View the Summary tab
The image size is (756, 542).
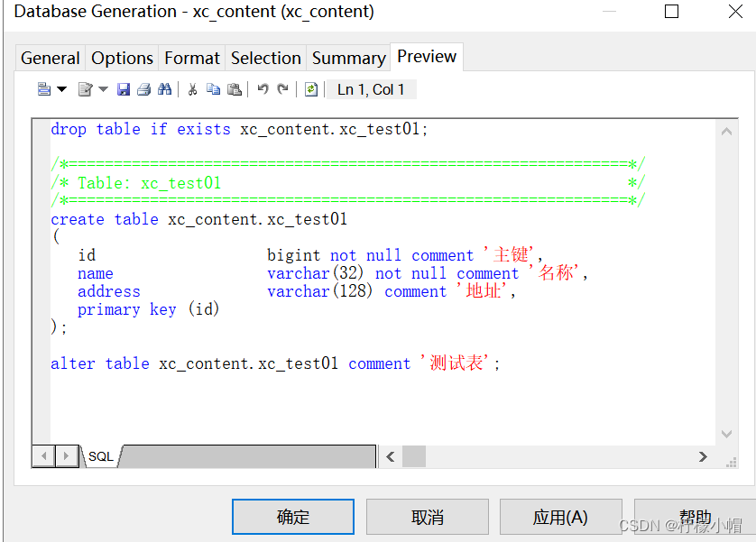348,59
